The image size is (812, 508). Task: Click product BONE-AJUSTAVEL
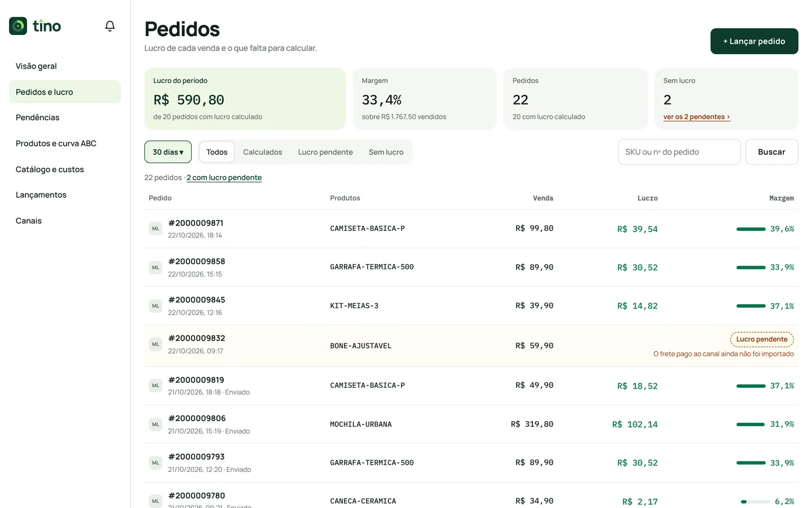coord(361,346)
